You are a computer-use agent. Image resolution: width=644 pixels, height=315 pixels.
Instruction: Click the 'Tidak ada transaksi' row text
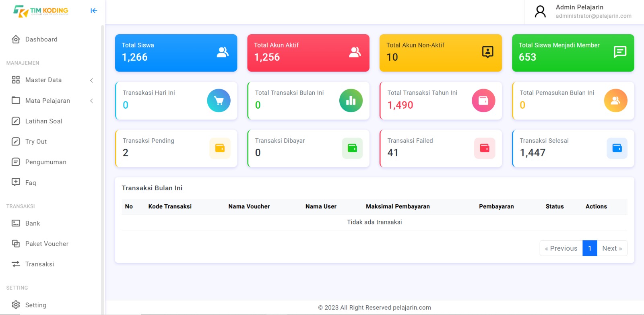[x=374, y=222]
